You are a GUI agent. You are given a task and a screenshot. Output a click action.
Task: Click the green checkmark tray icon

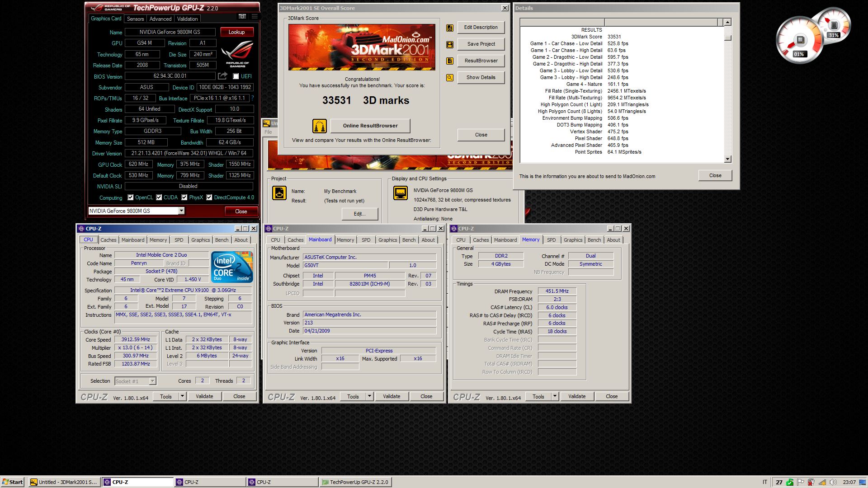(x=790, y=482)
